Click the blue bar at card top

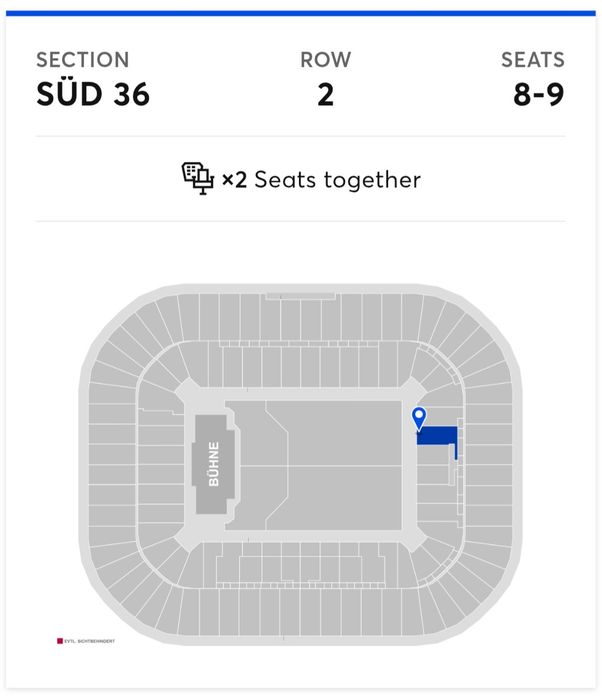click(x=301, y=13)
